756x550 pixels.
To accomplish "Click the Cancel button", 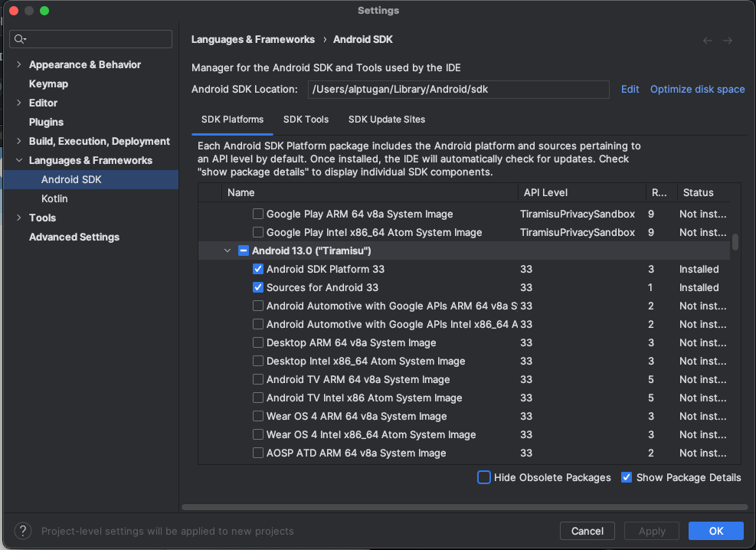I will pyautogui.click(x=587, y=531).
